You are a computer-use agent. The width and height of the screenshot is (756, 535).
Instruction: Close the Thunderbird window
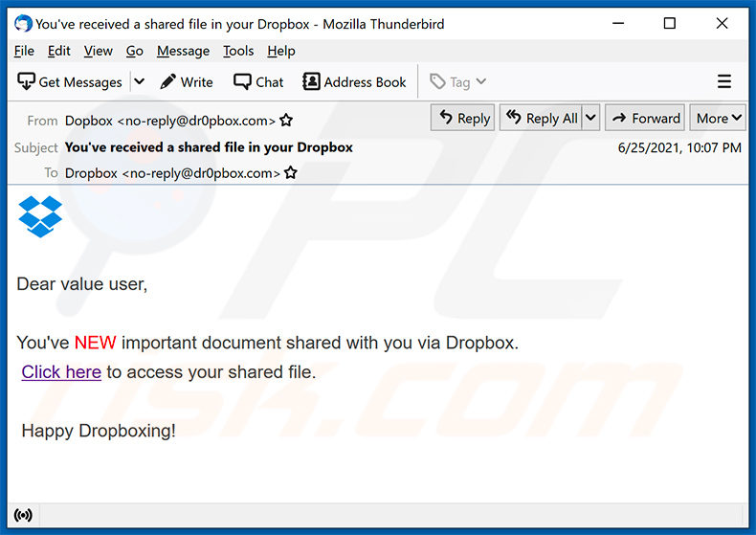pos(722,23)
